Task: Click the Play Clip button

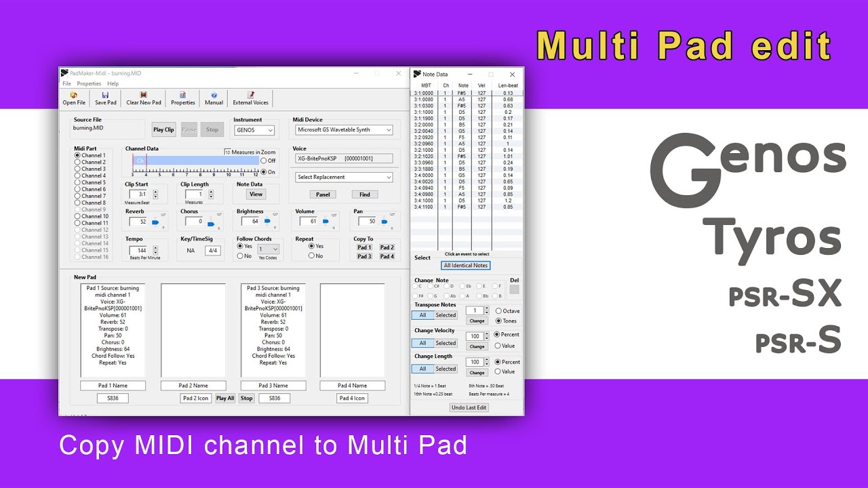Action: point(163,129)
